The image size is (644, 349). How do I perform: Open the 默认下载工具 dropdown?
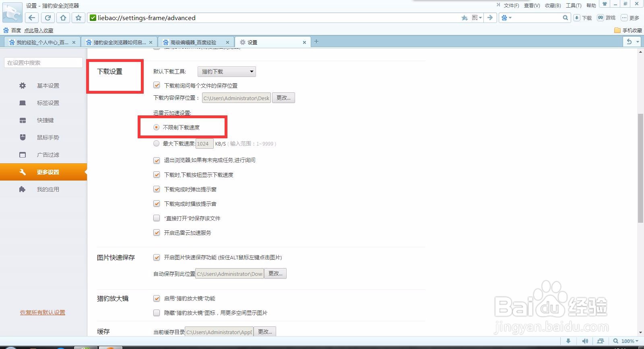[x=227, y=72]
